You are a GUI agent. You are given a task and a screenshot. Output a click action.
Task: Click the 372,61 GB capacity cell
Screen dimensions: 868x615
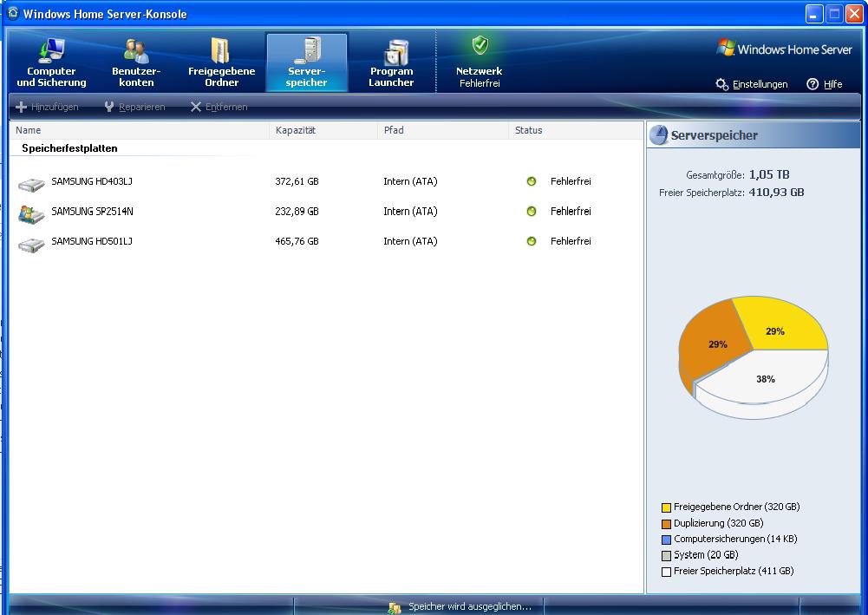(x=297, y=181)
